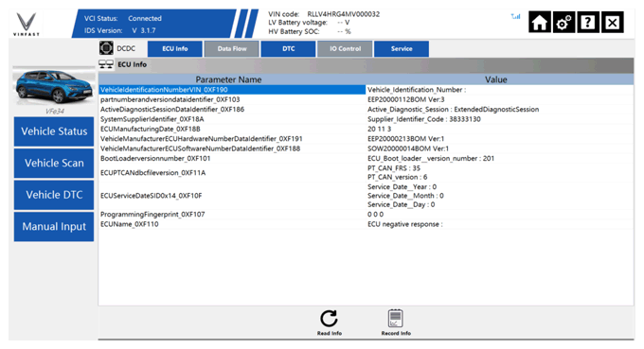Image resolution: width=644 pixels, height=349 pixels.
Task: Open Manual Input page
Action: [54, 226]
